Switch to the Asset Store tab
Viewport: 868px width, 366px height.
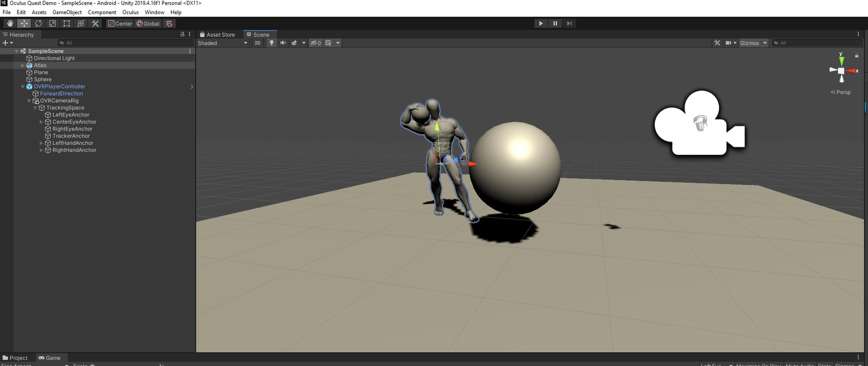click(x=217, y=35)
